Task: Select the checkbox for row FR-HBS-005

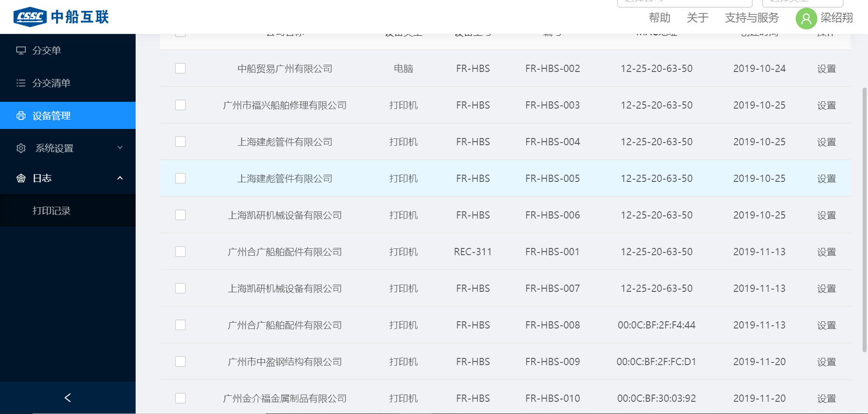Action: click(x=180, y=178)
